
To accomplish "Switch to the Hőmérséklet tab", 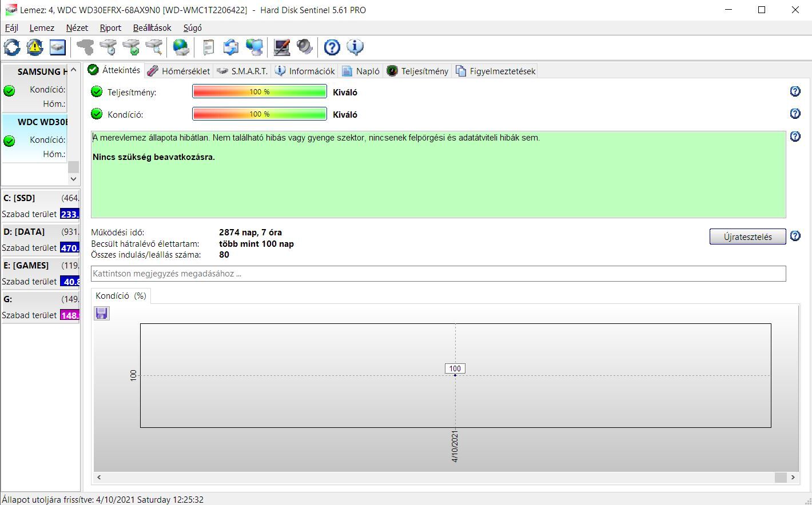I will click(179, 71).
